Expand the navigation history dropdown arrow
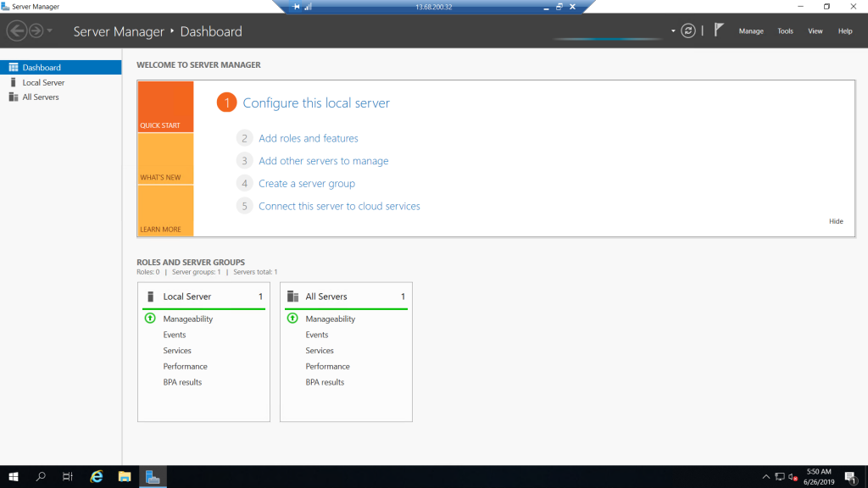868x488 pixels. point(50,31)
